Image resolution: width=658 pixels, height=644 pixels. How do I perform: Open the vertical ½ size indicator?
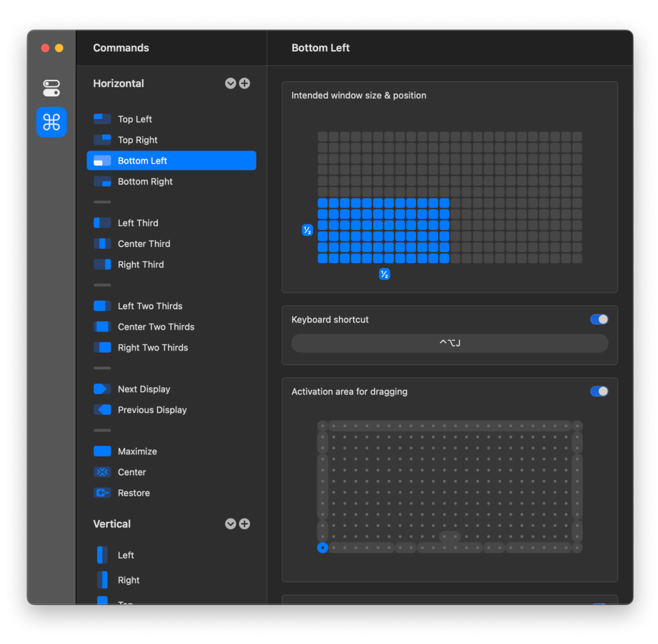click(x=307, y=230)
